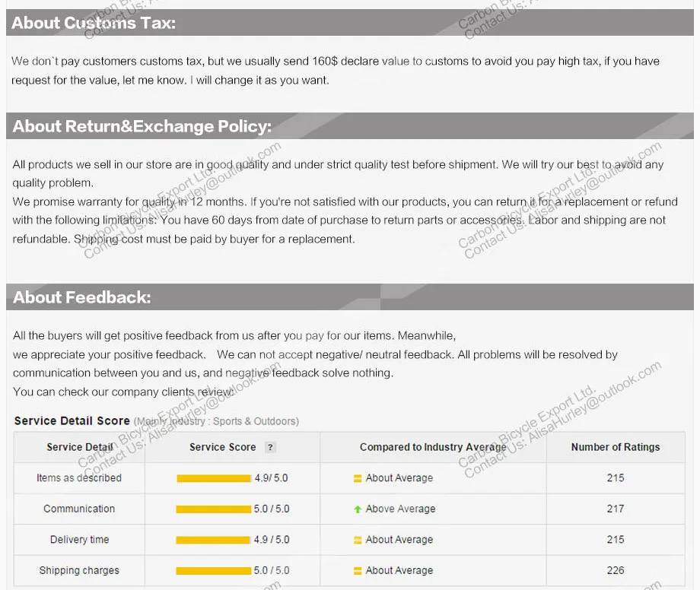Click the Above Average label in Communication row

pyautogui.click(x=400, y=509)
